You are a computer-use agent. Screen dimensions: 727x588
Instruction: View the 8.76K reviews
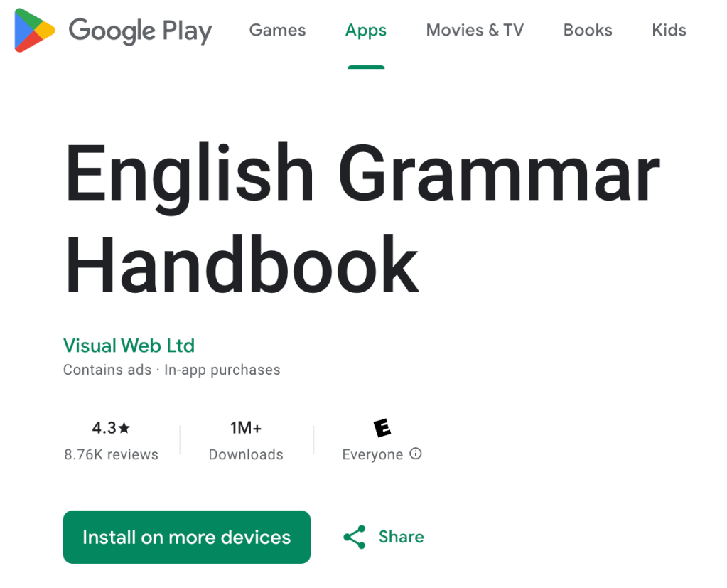(x=111, y=454)
